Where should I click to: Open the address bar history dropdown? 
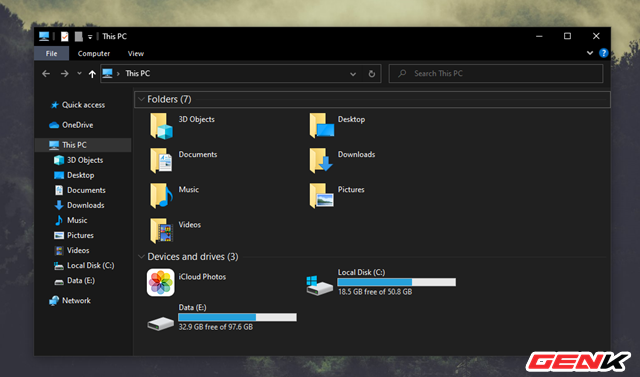353,74
